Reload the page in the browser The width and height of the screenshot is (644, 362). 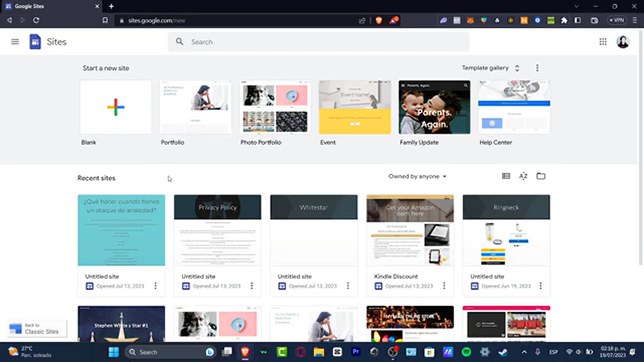(x=36, y=20)
